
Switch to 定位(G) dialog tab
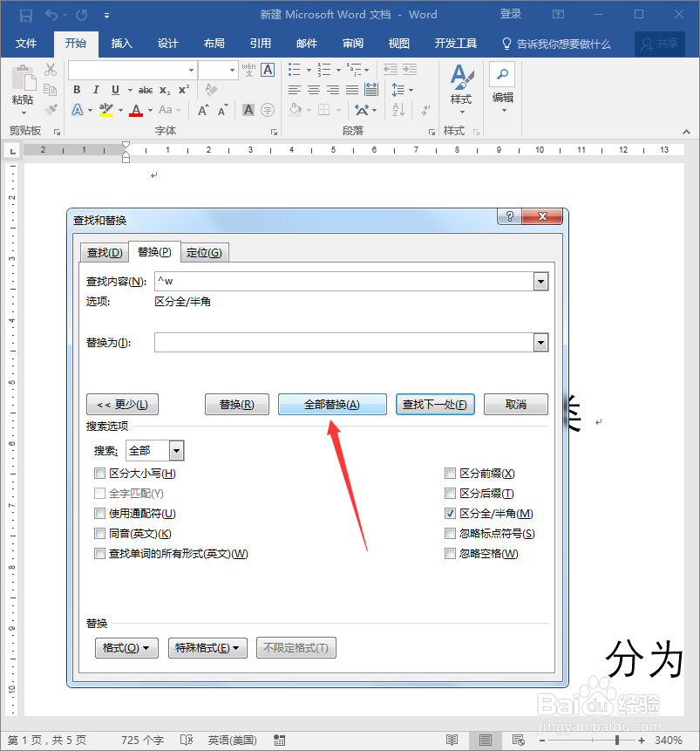coord(205,252)
